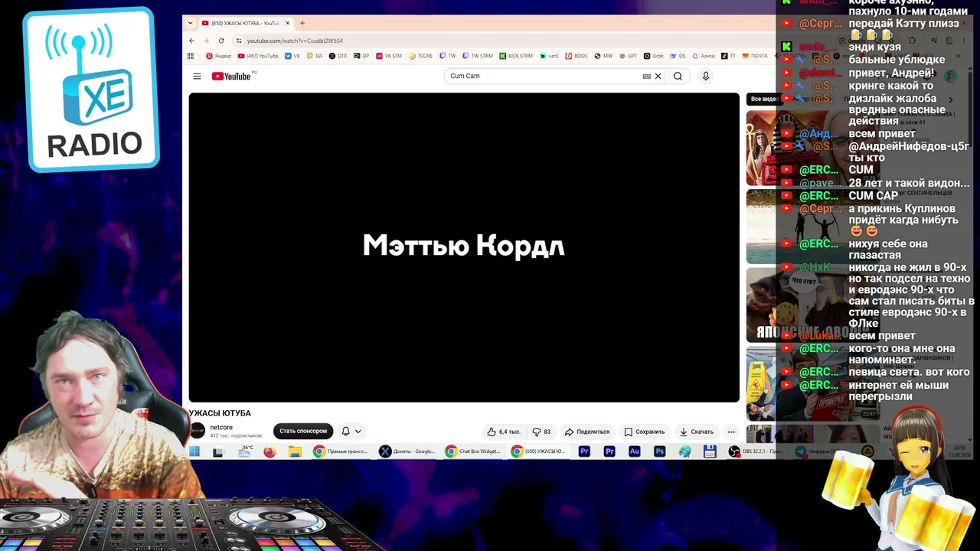
Task: Reload the YouTube page
Action: [221, 41]
